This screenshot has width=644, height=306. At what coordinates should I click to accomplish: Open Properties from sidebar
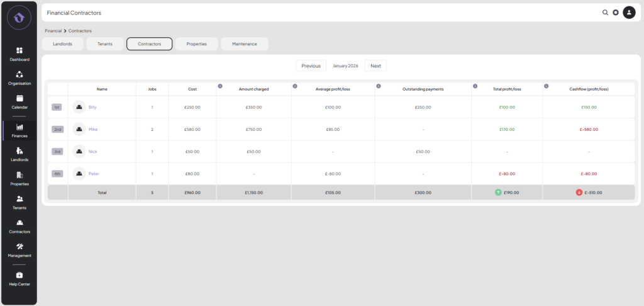pos(19,176)
